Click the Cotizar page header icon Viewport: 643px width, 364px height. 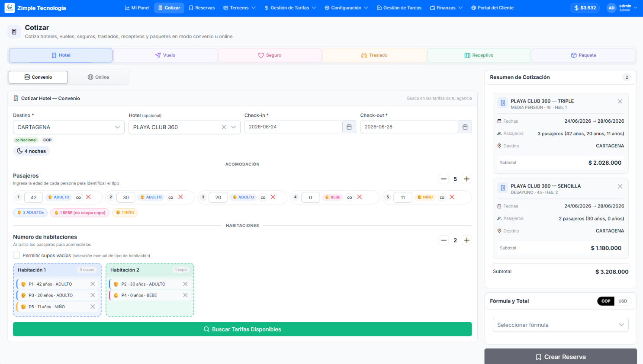pyautogui.click(x=14, y=32)
